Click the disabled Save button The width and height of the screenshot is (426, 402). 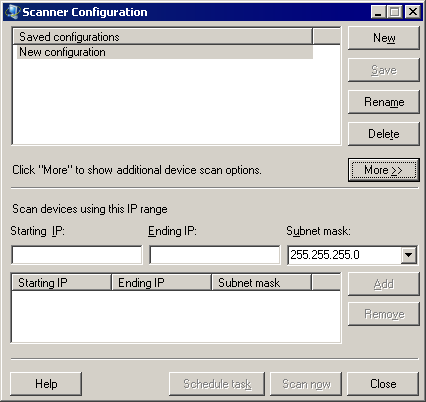pyautogui.click(x=384, y=70)
